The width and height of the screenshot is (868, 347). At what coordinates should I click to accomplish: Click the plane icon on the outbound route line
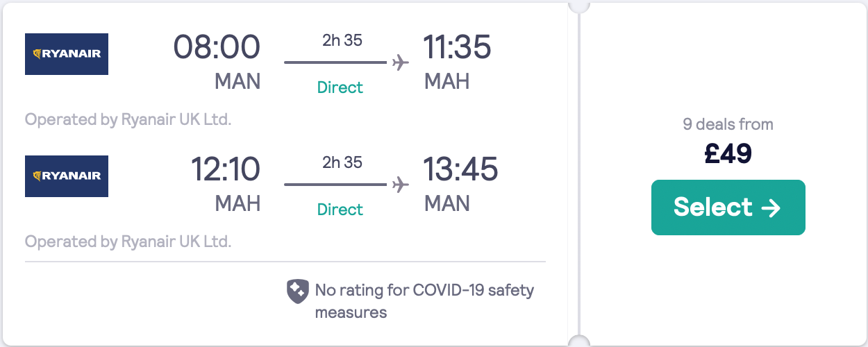pos(400,63)
